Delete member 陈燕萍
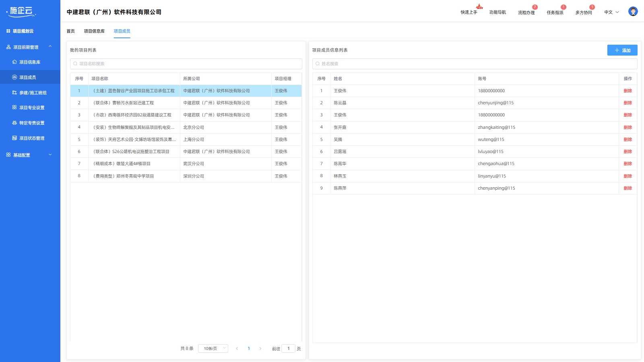Viewport: 644px width, 362px height. tap(628, 188)
